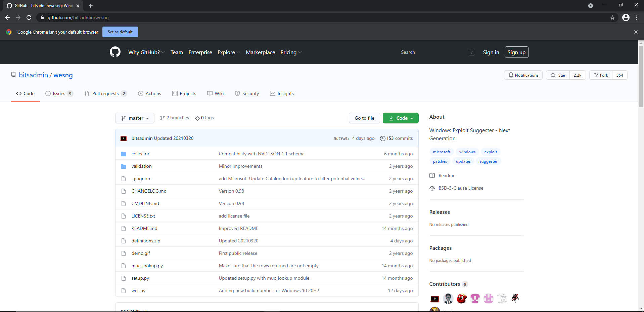Click the page vertical scrollbar
Viewport: 644px width, 312px height.
[641, 77]
